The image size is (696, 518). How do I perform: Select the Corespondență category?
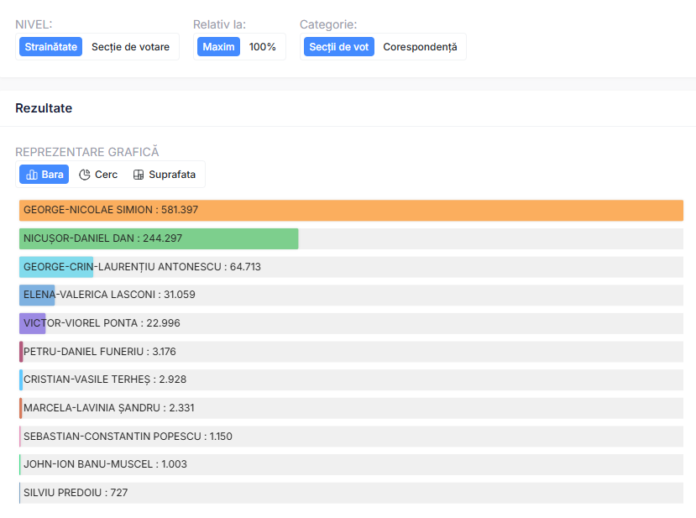tap(419, 47)
